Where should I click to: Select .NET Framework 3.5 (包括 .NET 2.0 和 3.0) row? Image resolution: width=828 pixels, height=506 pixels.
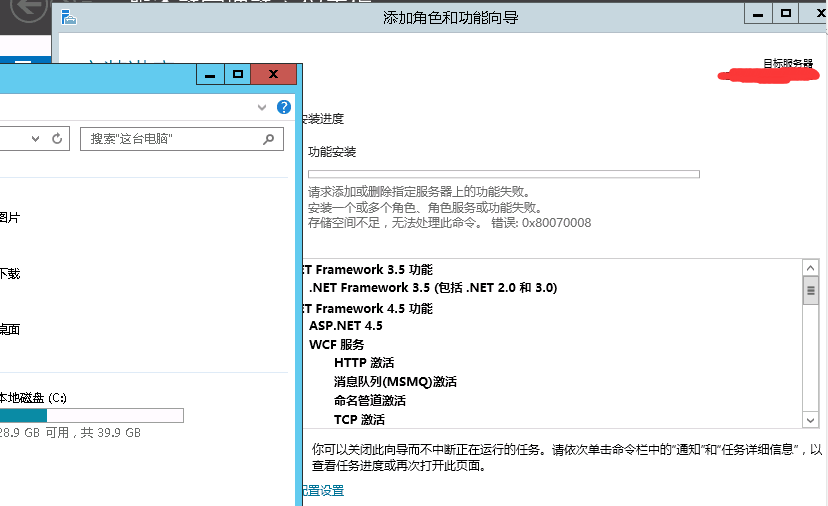click(433, 288)
